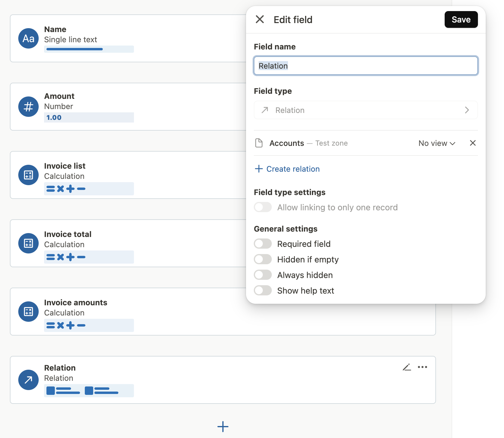Click the Relation field records preview

tap(89, 391)
